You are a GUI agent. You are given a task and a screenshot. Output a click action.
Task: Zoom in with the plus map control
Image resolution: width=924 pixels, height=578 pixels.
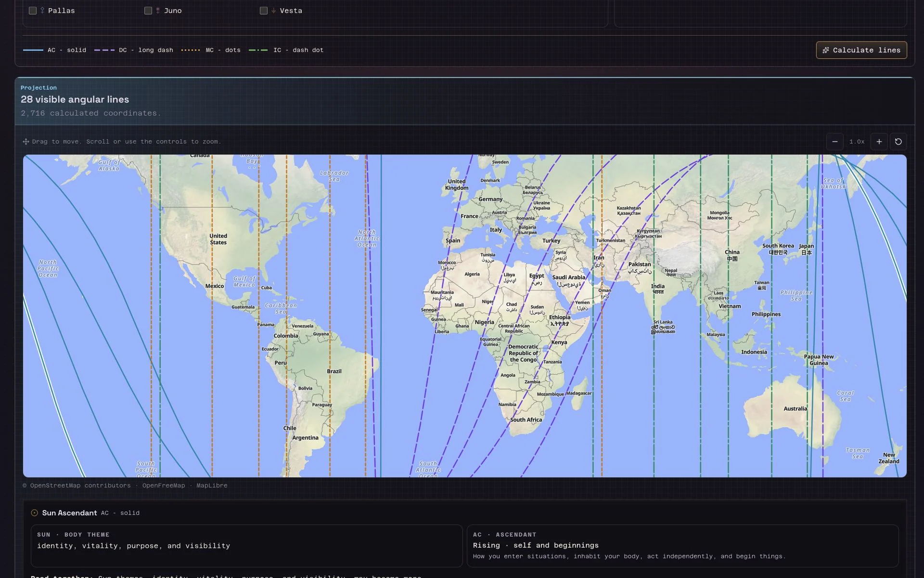[x=879, y=142]
